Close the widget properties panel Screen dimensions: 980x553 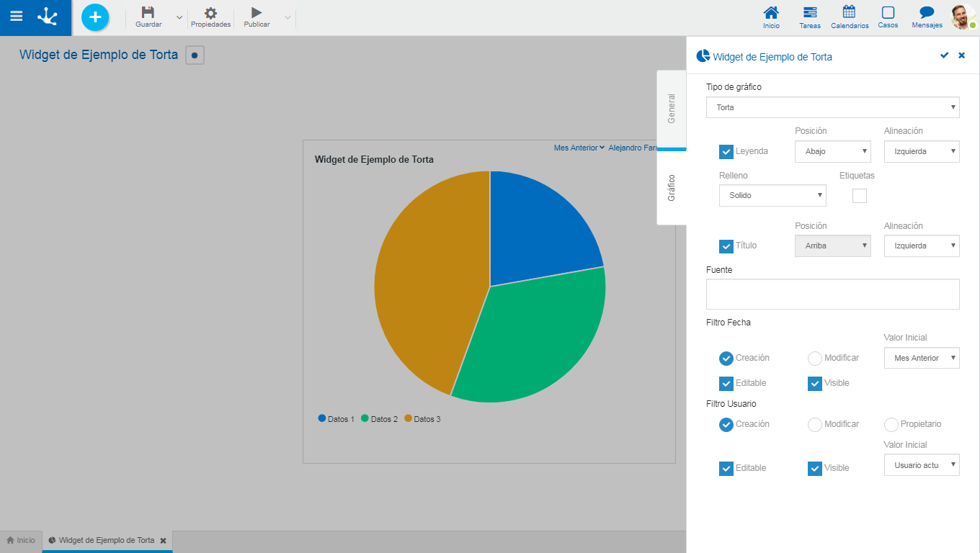(x=961, y=55)
